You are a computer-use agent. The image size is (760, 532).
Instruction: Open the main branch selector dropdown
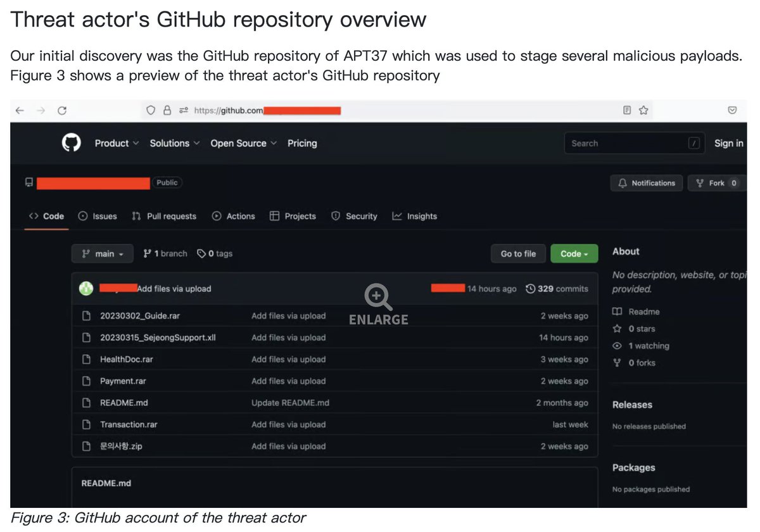pyautogui.click(x=102, y=253)
